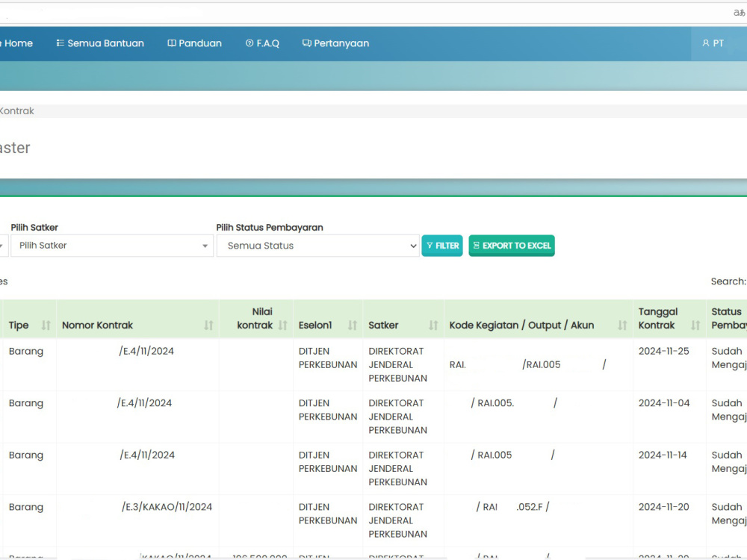Click the .052.F code cell
The height and width of the screenshot is (560, 747).
[x=530, y=507]
